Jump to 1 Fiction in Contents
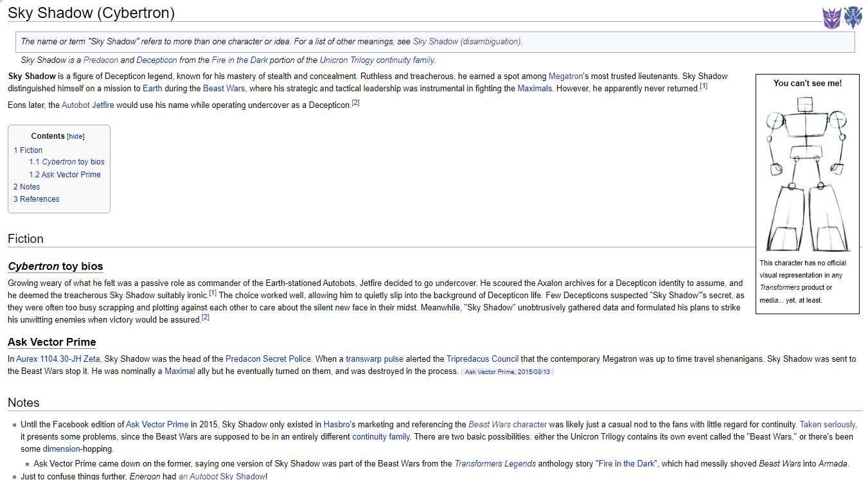This screenshot has height=480, width=868. (x=28, y=150)
